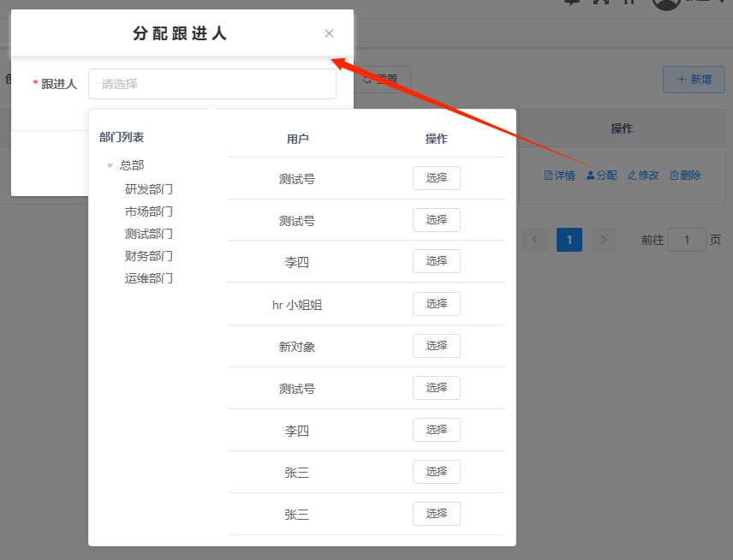Screen dimensions: 733x560
Task: Click the 删除 trash icon link
Action: point(685,176)
